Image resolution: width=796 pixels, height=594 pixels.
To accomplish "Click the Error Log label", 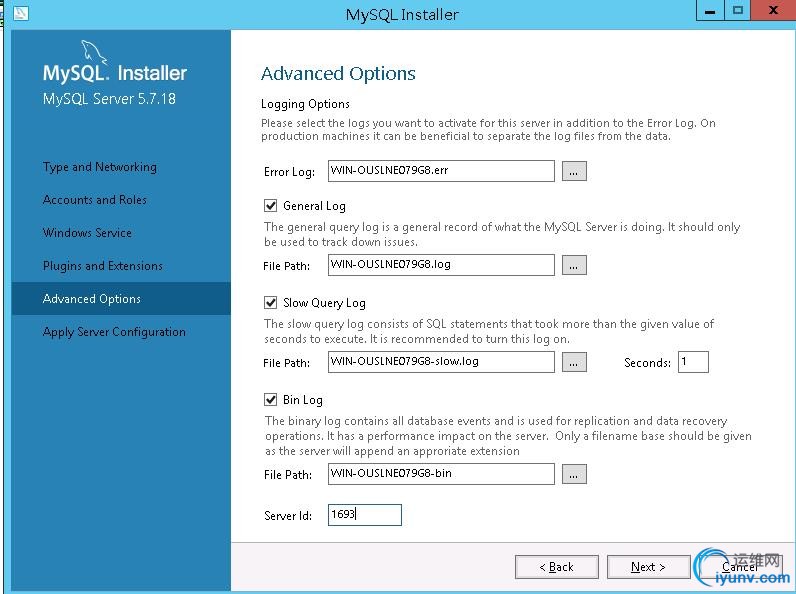I will (x=289, y=172).
